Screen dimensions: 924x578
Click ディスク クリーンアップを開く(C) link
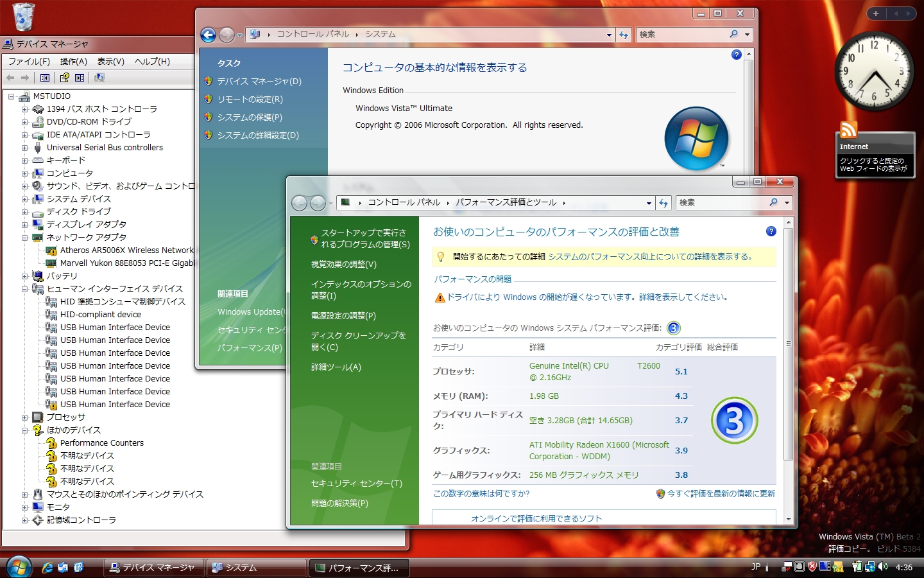[359, 342]
